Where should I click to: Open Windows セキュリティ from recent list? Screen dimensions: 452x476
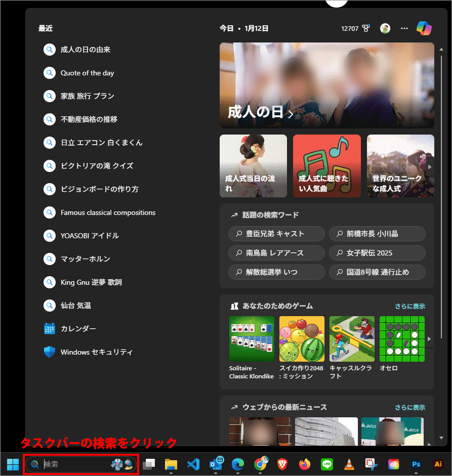pos(96,352)
